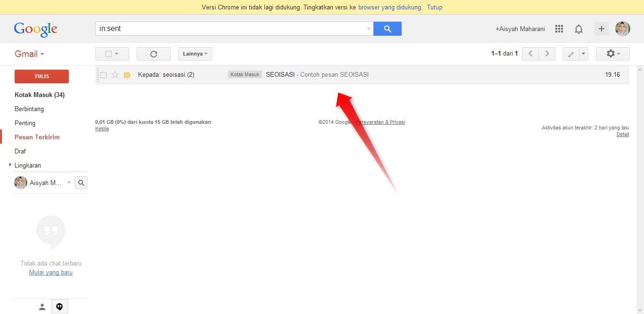Screen dimensions: 644x314
Task: Open the contacts person icon above Hangouts
Action: tap(42, 306)
